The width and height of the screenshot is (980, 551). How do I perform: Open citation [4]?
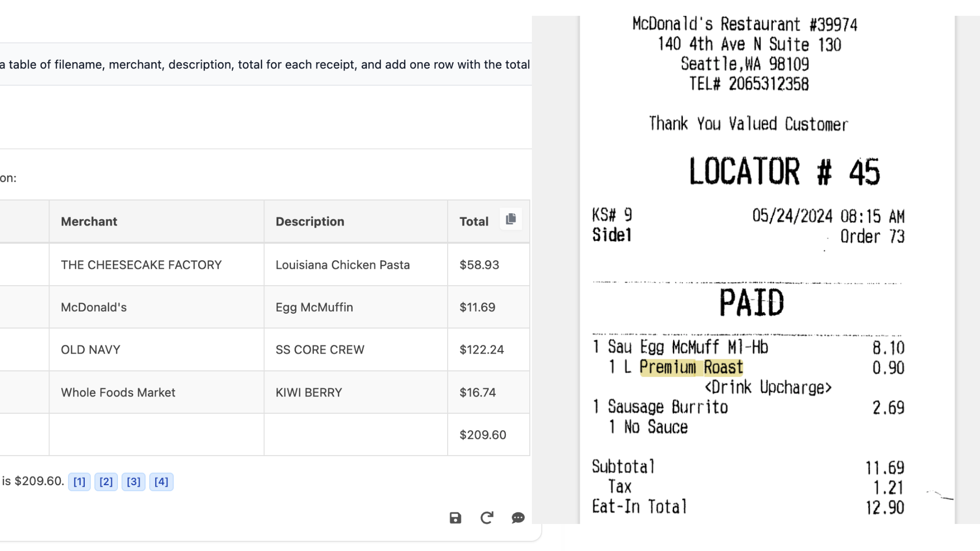click(161, 482)
